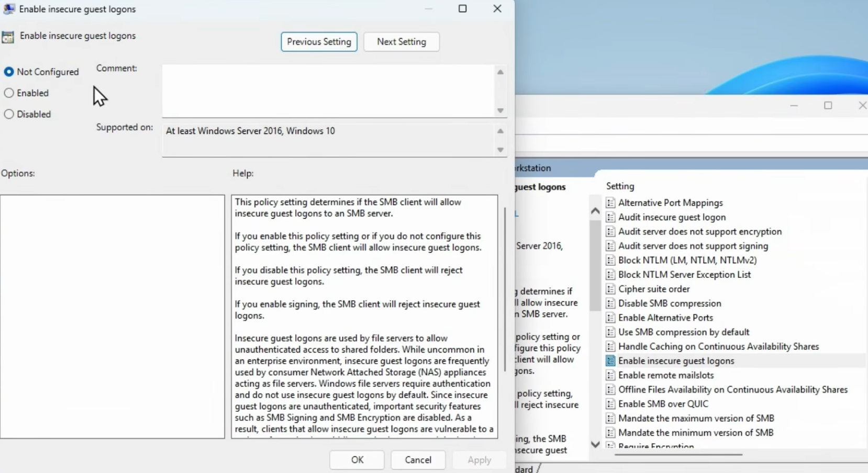Click the settings list horizontal scrollbar

[x=678, y=455]
